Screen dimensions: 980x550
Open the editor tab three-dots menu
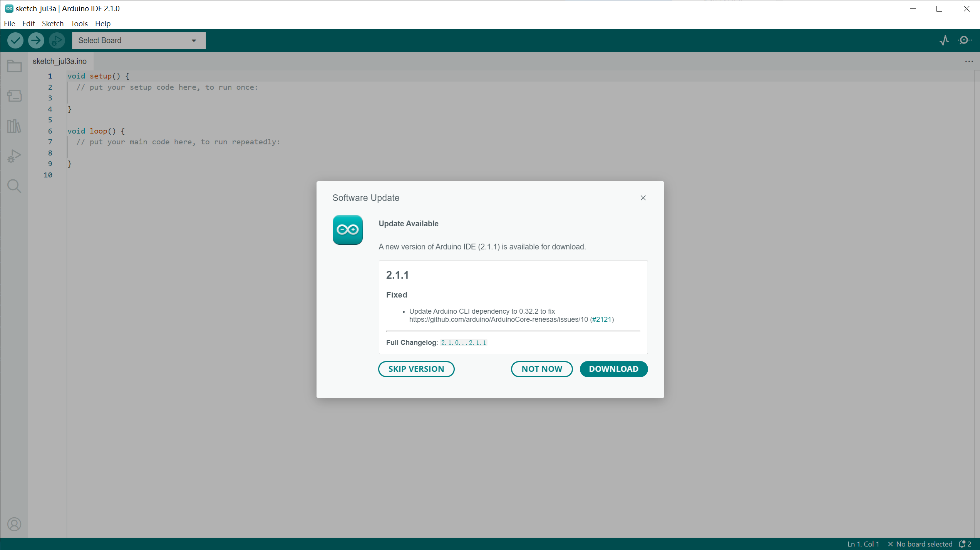pyautogui.click(x=969, y=62)
